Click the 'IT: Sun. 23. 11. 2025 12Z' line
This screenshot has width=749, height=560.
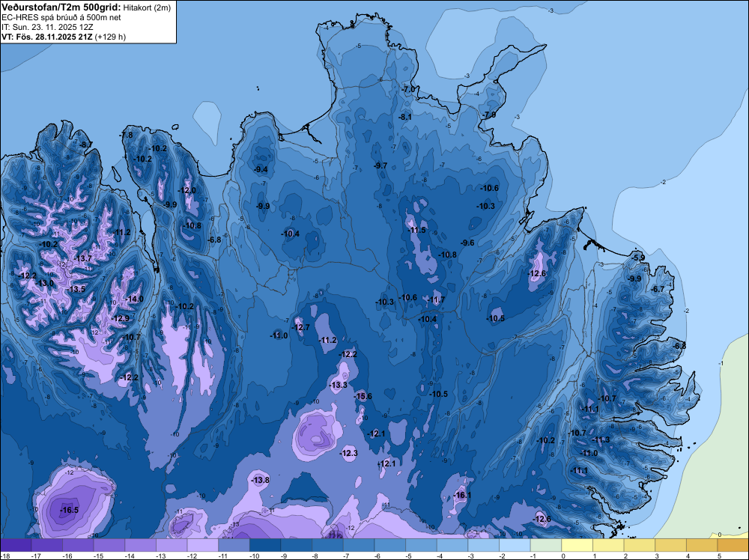(46, 27)
